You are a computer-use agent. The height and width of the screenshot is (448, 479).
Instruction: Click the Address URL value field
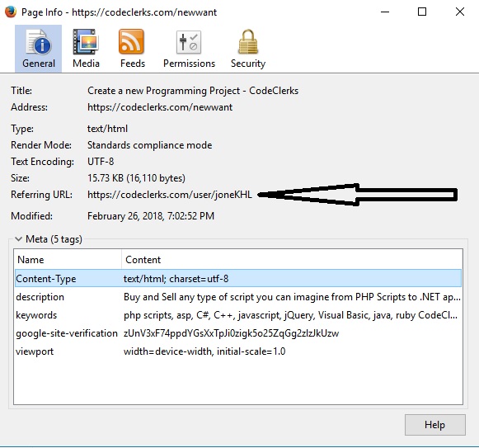(160, 107)
